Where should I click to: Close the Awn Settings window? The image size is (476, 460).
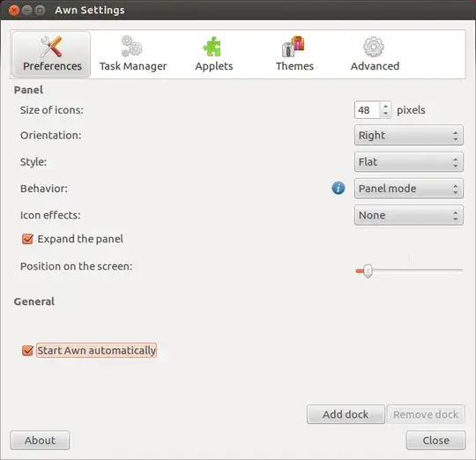pos(13,11)
